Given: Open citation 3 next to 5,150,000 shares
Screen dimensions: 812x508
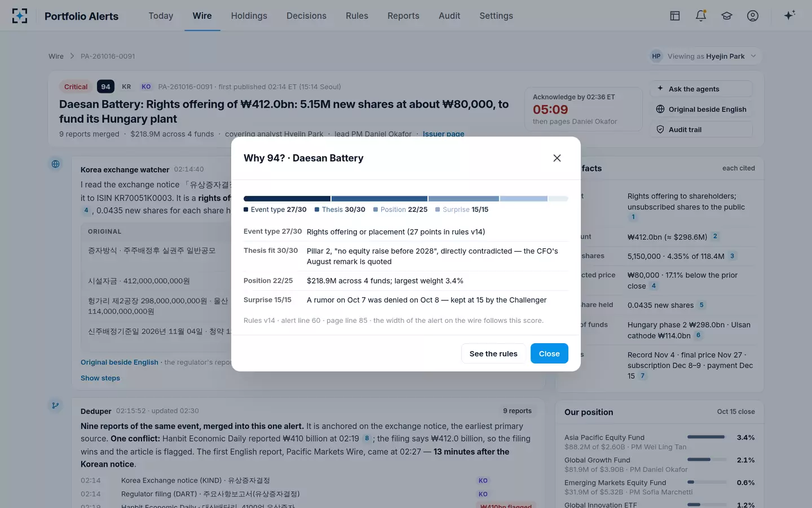Looking at the screenshot, I should (732, 256).
